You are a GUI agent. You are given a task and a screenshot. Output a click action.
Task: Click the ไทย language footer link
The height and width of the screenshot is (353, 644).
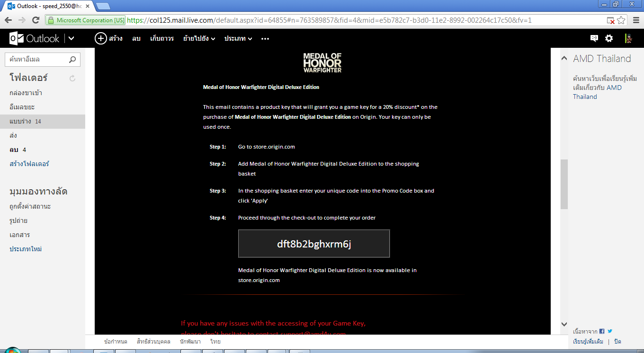(x=215, y=341)
